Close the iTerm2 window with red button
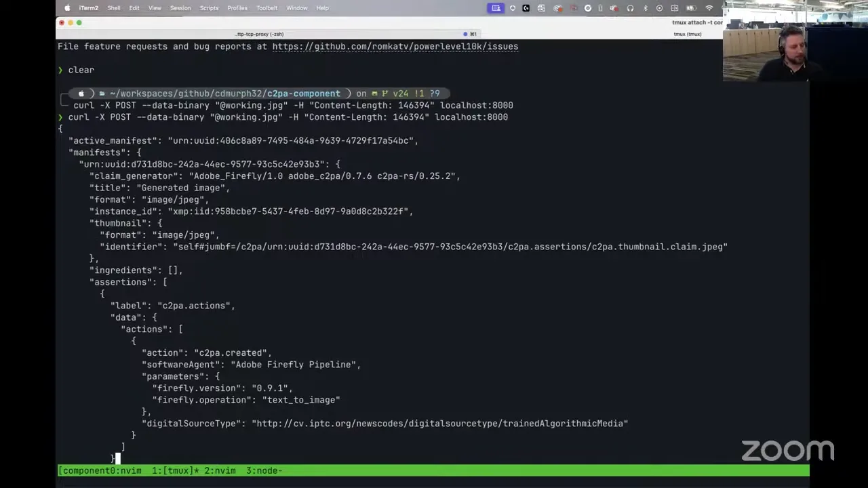The height and width of the screenshot is (488, 868). pyautogui.click(x=62, y=23)
